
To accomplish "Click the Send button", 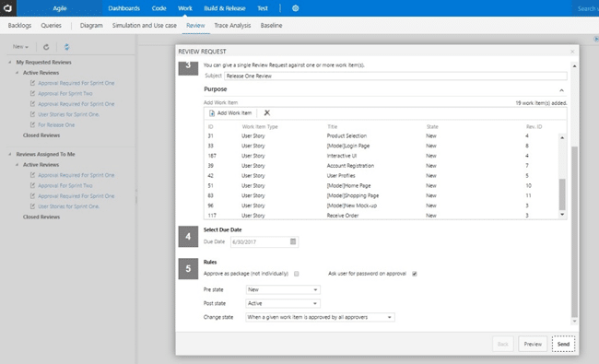I will coord(563,344).
